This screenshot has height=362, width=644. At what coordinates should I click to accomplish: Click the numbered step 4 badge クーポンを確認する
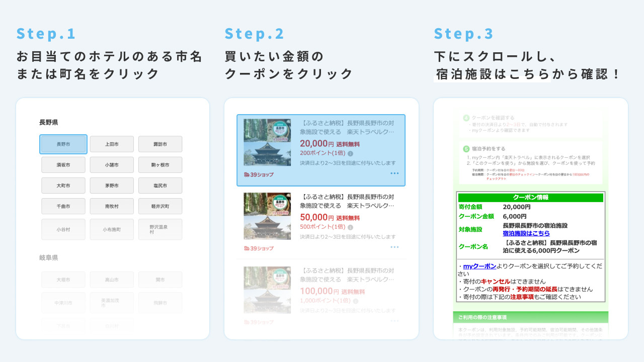coord(466,117)
